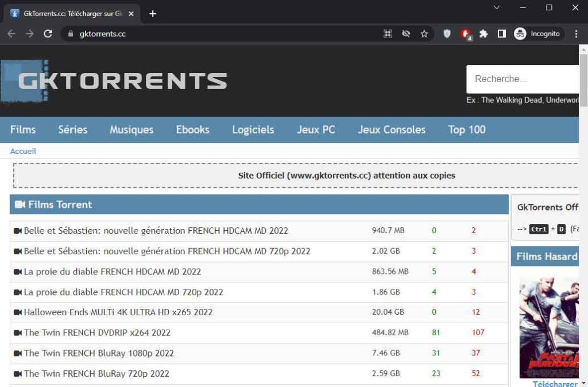Open the red ad-blocker extension with badge 4
The width and height of the screenshot is (588, 387).
[466, 34]
